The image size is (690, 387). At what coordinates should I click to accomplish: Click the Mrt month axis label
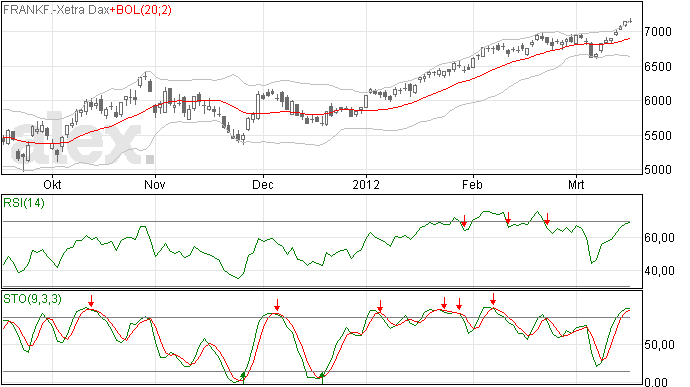tap(576, 184)
